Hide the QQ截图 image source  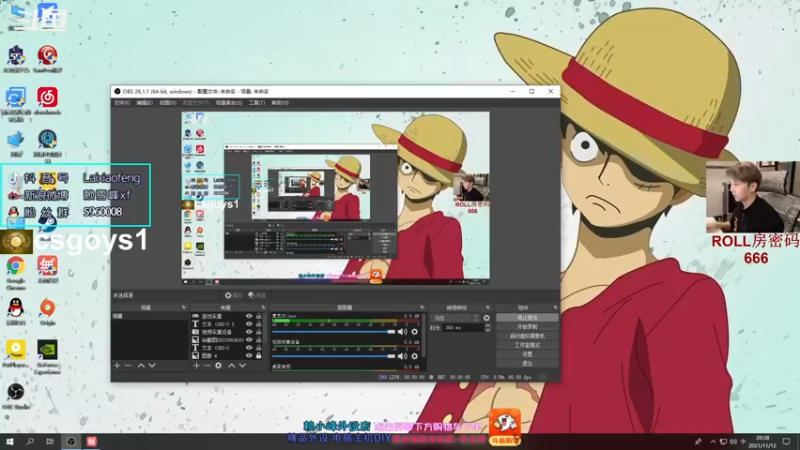pyautogui.click(x=249, y=340)
